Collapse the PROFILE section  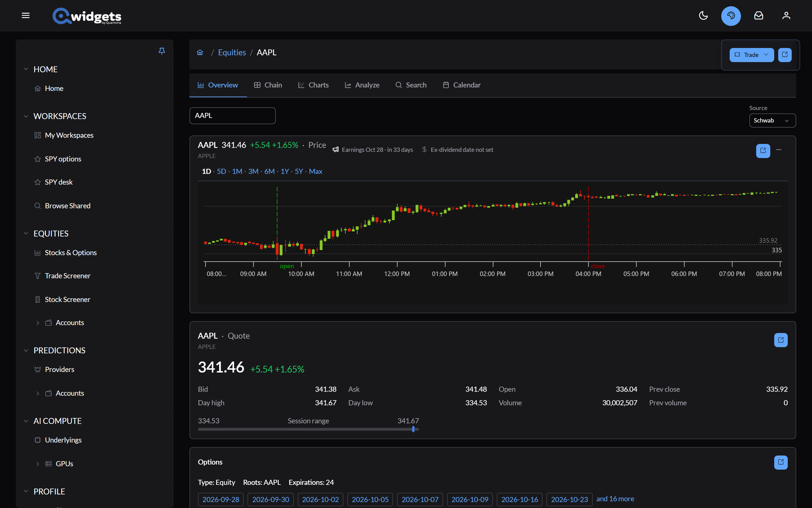click(x=26, y=491)
